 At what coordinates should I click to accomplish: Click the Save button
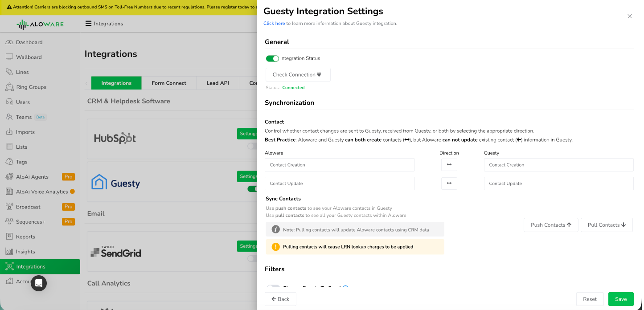621,299
